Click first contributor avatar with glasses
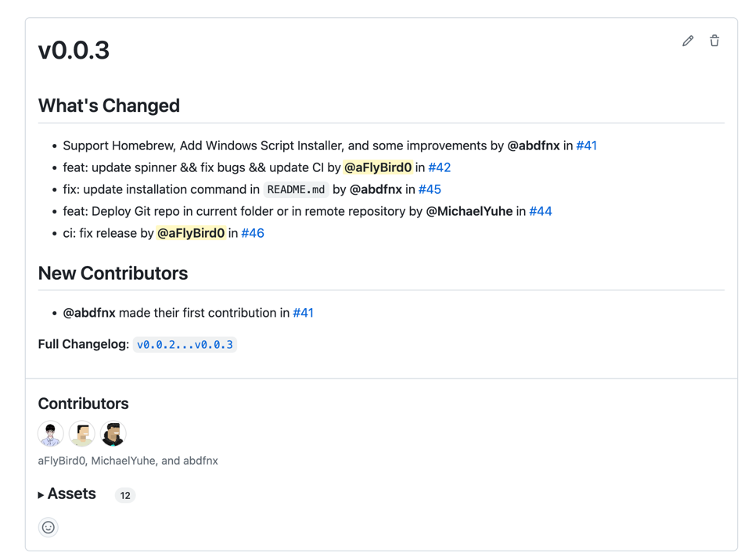 point(51,433)
